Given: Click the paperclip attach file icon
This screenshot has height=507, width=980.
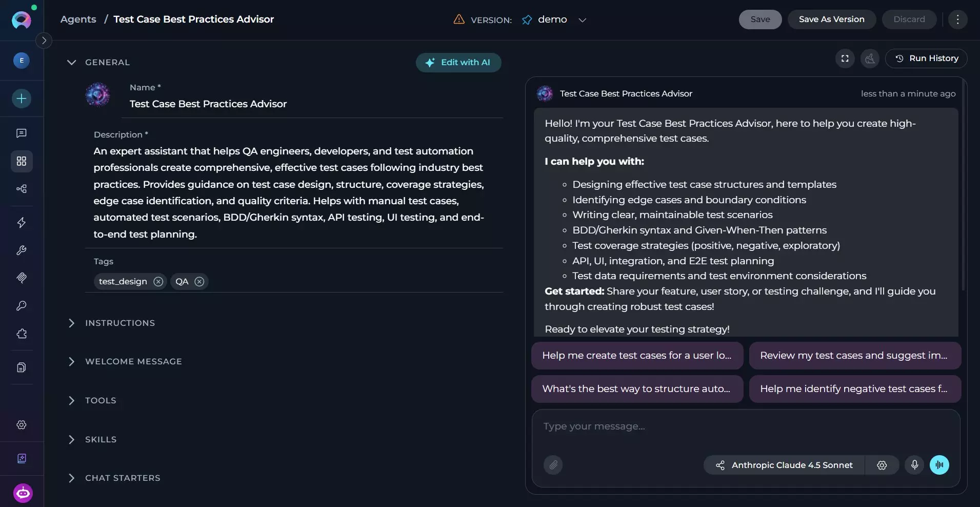Looking at the screenshot, I should pos(553,465).
